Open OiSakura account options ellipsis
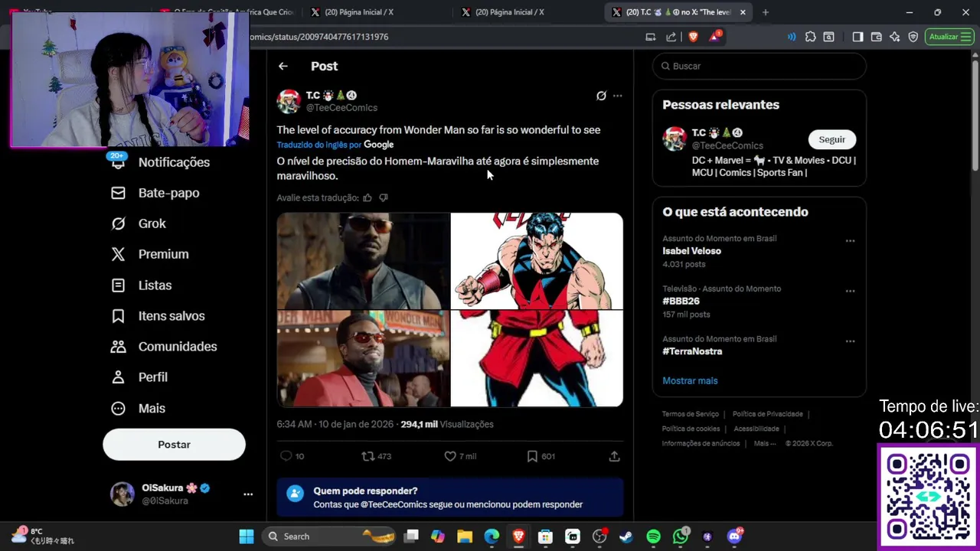 click(248, 494)
